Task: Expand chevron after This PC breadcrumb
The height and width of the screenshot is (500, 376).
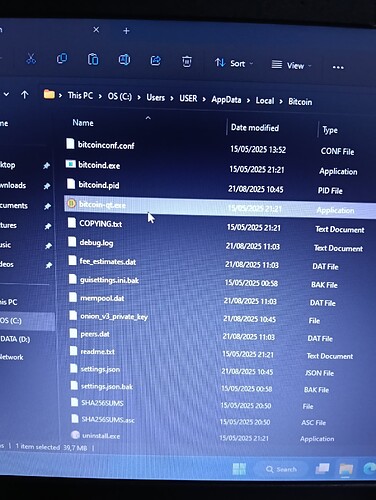Action: (100, 97)
